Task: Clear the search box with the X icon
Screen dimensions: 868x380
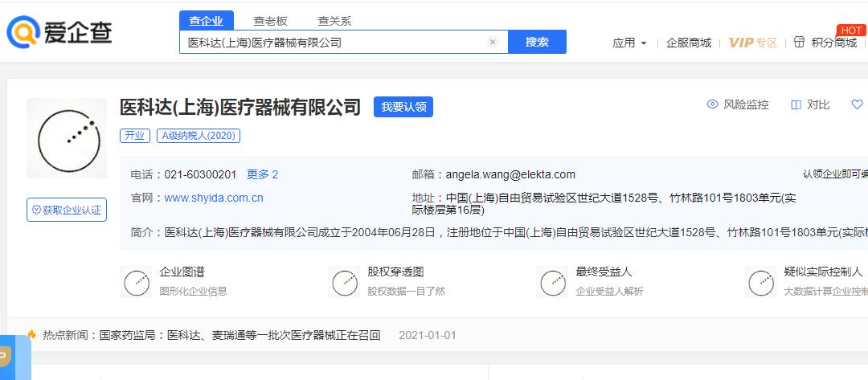Action: click(x=492, y=42)
